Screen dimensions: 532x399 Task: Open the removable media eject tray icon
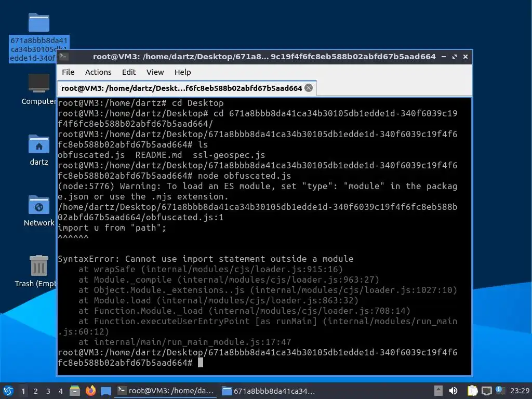pyautogui.click(x=438, y=391)
